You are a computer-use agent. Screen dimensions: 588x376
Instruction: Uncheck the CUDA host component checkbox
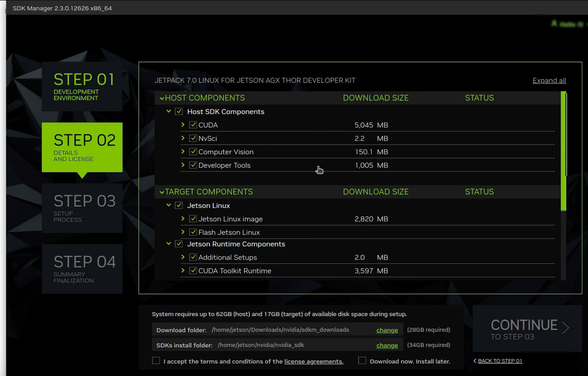[193, 125]
